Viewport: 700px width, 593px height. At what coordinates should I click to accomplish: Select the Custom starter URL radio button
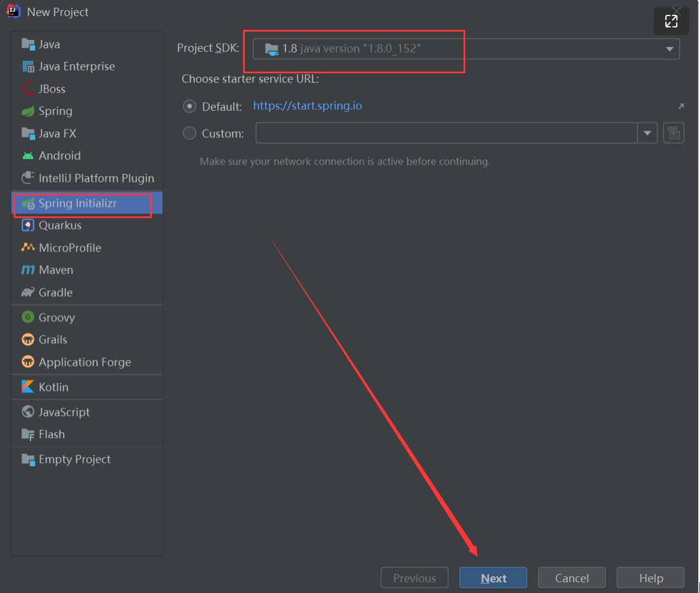coord(189,133)
